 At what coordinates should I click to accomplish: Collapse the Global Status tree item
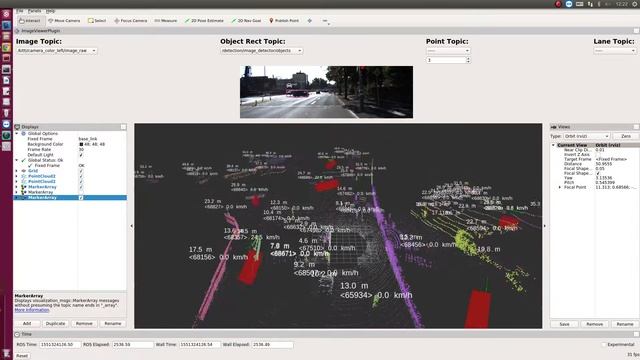pos(17,160)
